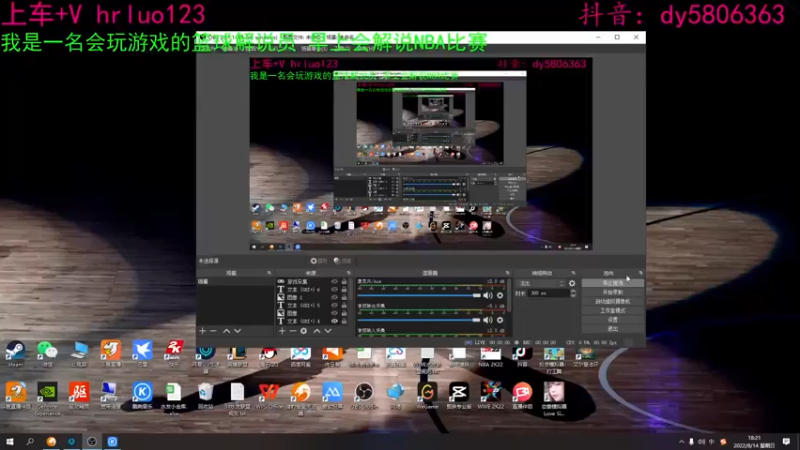The image size is (800, 450).
Task: Open transition properties gear beside 淡出
Action: [x=572, y=283]
